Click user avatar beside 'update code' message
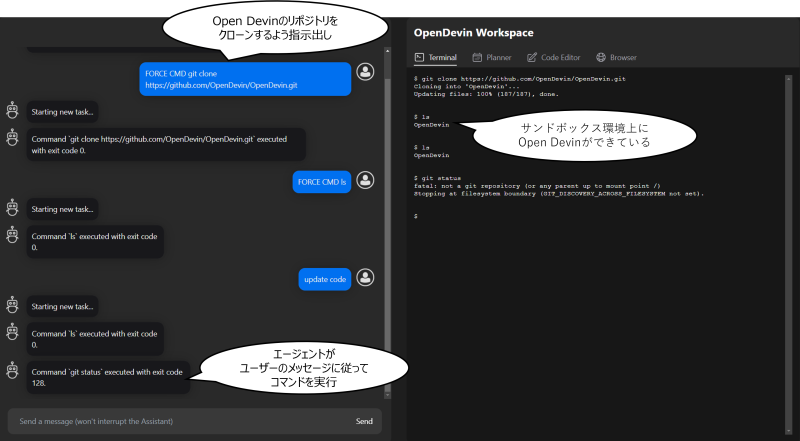This screenshot has width=800, height=441. [x=365, y=278]
